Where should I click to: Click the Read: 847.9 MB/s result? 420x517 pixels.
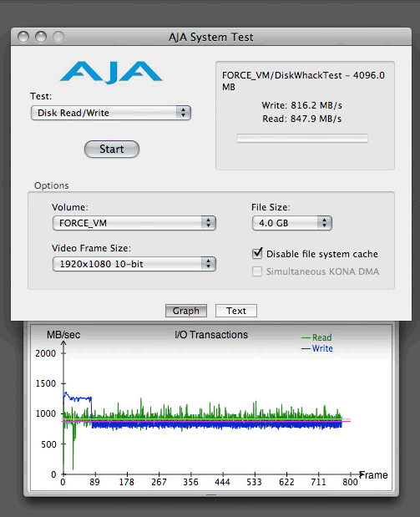301,119
